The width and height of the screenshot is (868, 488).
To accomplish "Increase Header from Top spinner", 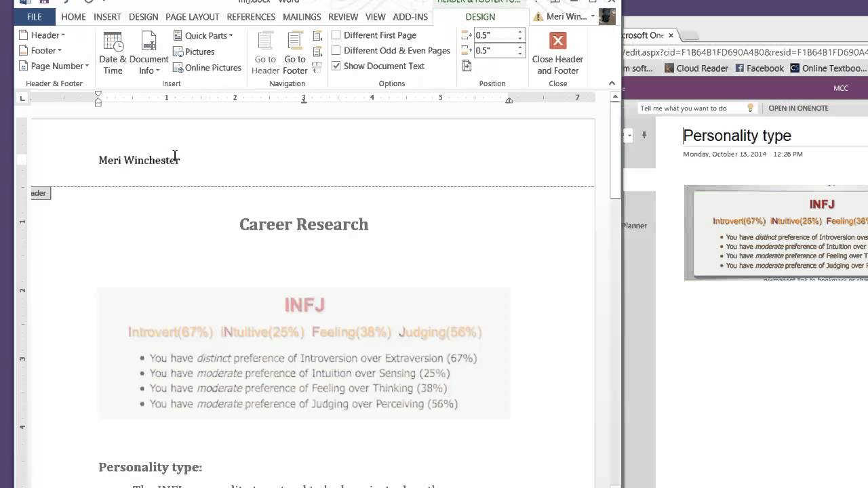I will click(x=520, y=33).
